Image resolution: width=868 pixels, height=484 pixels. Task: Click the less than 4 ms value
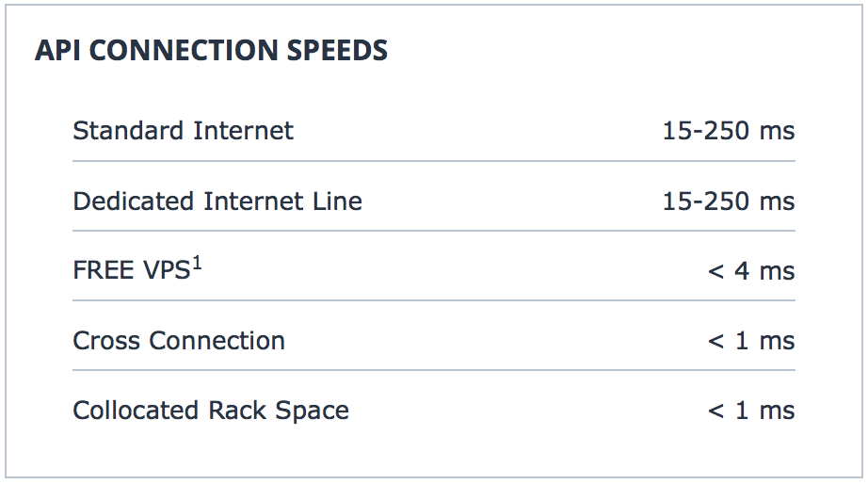click(750, 271)
